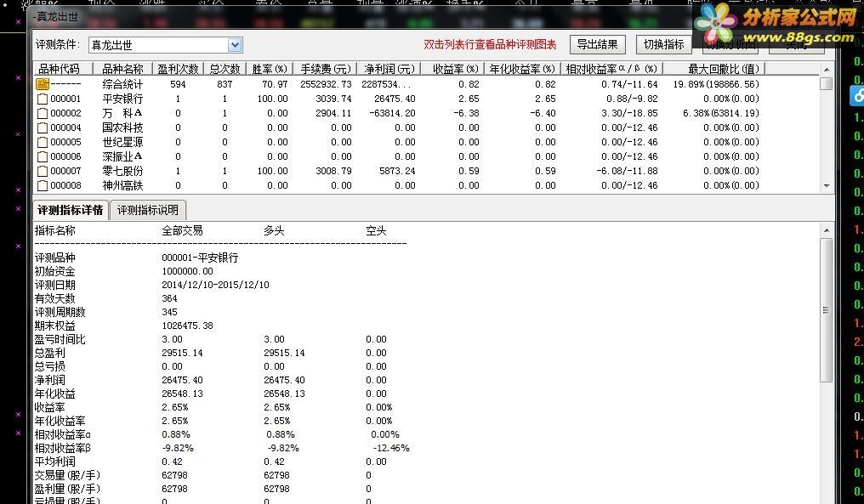Click the up arrow of details panel scrollbar
The height and width of the screenshot is (504, 864).
[x=826, y=230]
